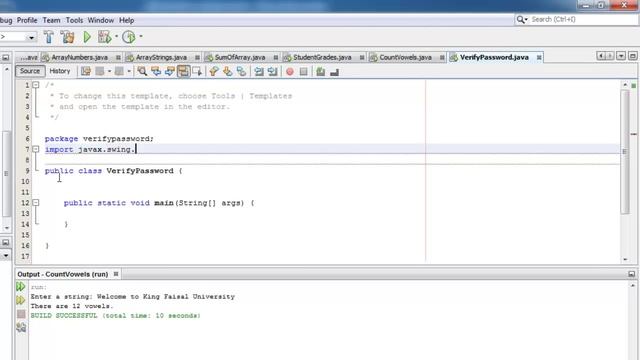This screenshot has width=640, height=360.
Task: Click the yellow Re-run with different parameters icon
Action: 21,300
